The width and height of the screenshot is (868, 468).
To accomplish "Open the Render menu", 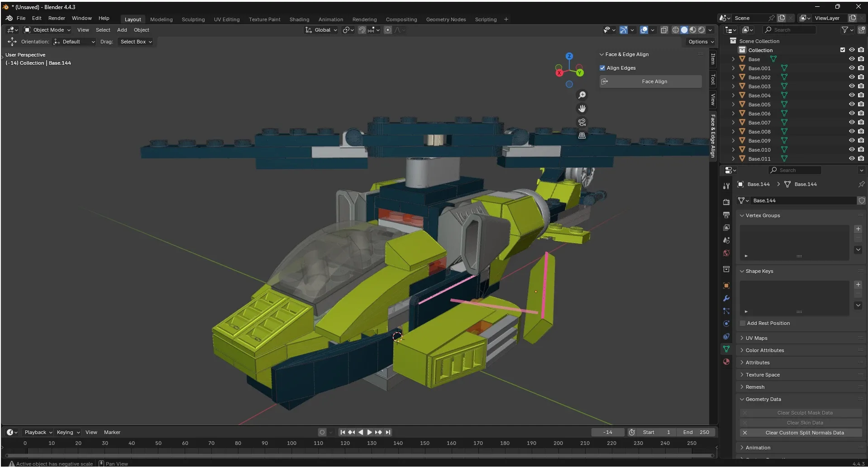I will click(x=57, y=18).
